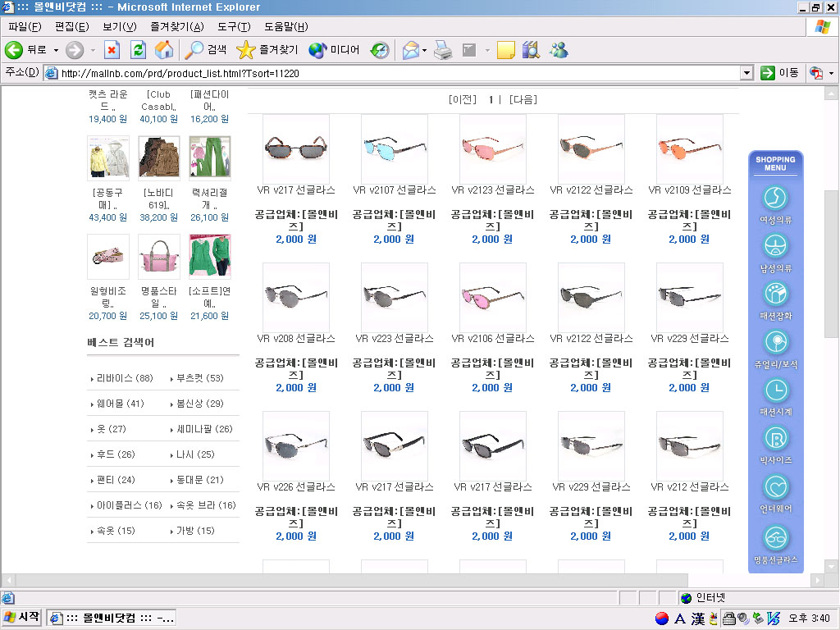Screen dimensions: 840x630
Task: Click the Print toolbar icon
Action: point(443,50)
